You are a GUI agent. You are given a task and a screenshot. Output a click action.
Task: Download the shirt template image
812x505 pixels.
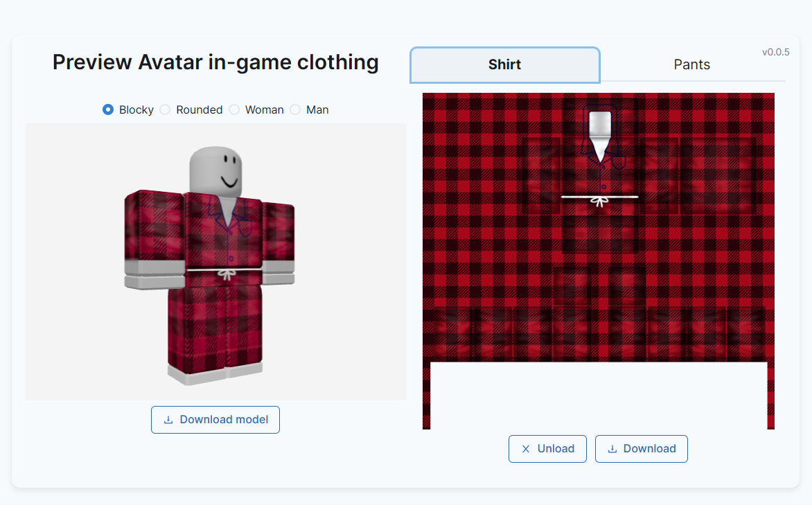click(641, 449)
